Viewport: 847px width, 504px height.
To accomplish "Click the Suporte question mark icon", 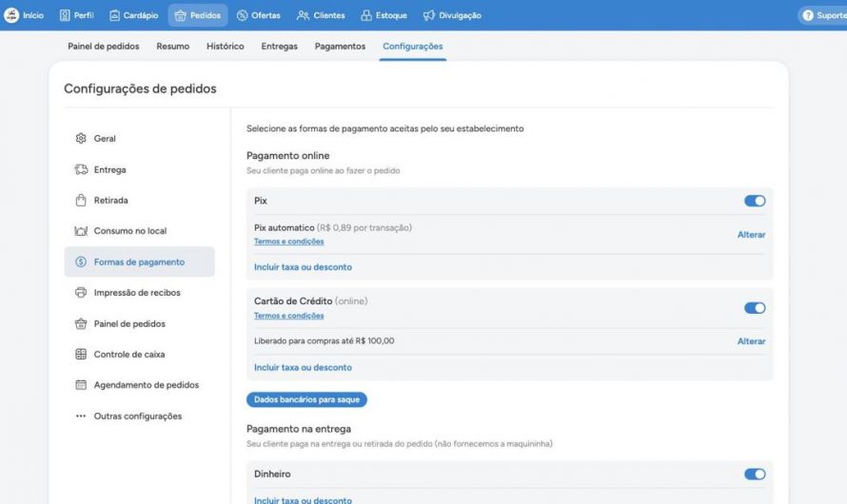I will [x=808, y=15].
